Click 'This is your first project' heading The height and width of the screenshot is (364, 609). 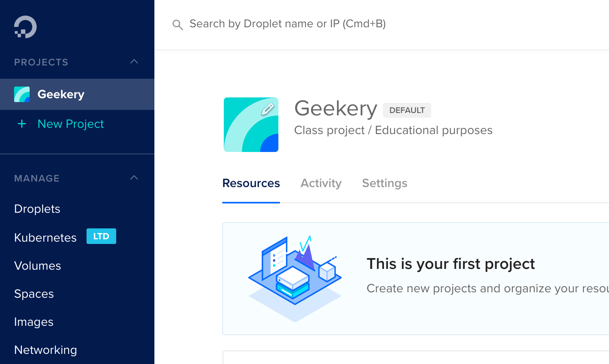click(x=451, y=264)
